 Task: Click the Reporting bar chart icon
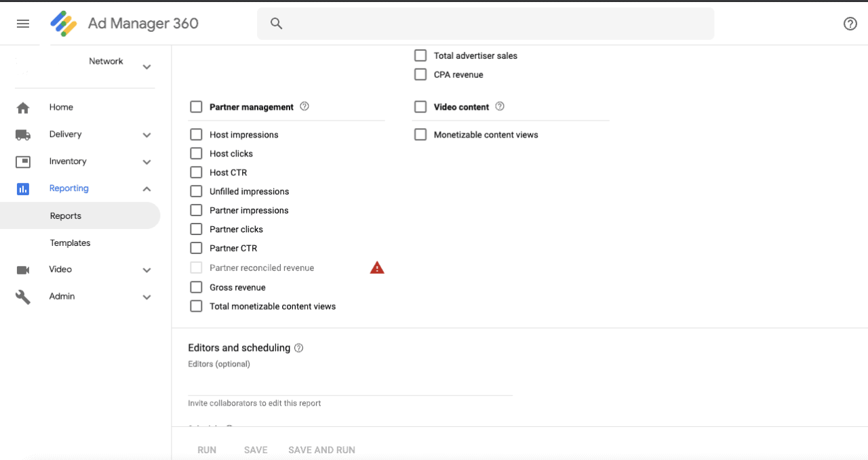click(22, 188)
